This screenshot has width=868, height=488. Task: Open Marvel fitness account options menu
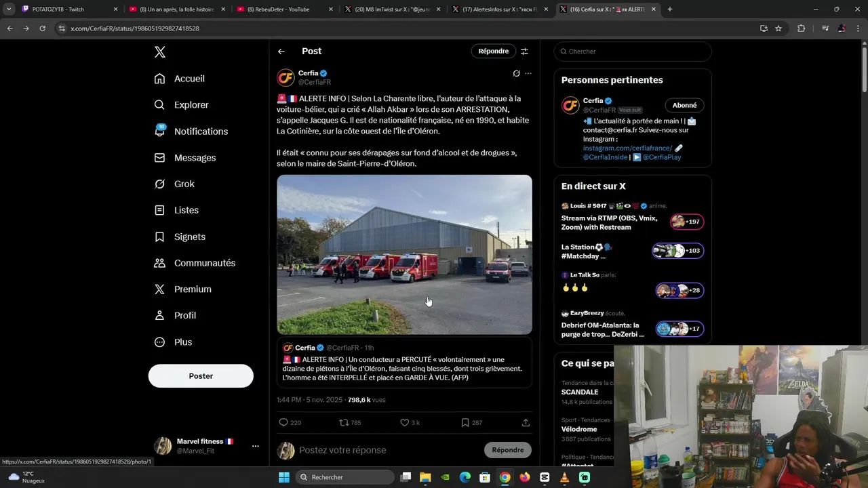coord(256,446)
